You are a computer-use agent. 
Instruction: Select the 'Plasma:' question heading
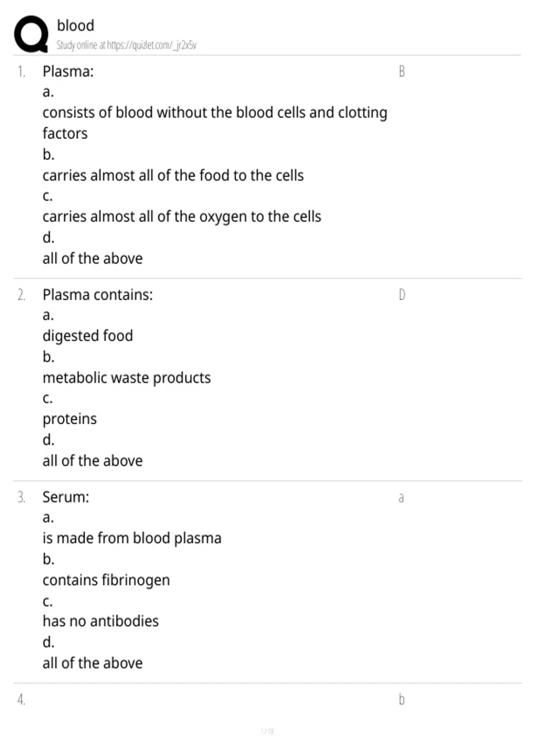tap(68, 71)
